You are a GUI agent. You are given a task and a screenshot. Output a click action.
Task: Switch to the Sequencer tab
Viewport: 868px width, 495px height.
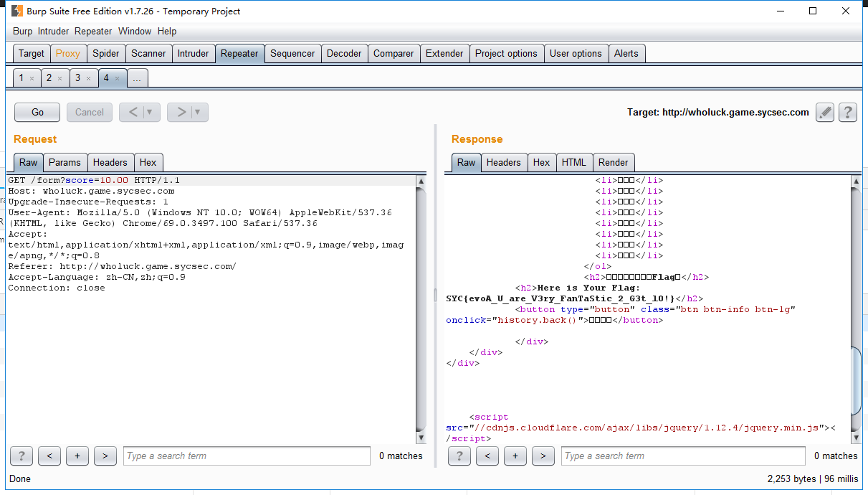coord(292,53)
